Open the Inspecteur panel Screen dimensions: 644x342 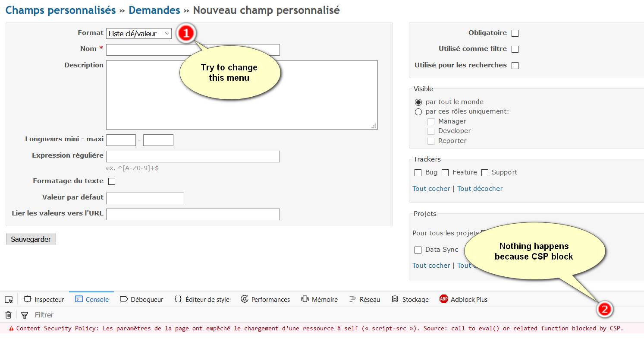44,299
